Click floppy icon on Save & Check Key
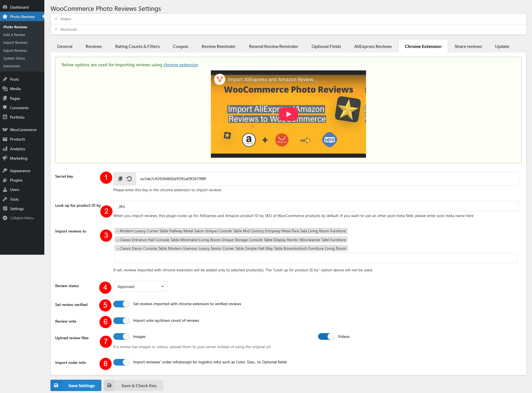The width and height of the screenshot is (532, 393). pyautogui.click(x=109, y=385)
